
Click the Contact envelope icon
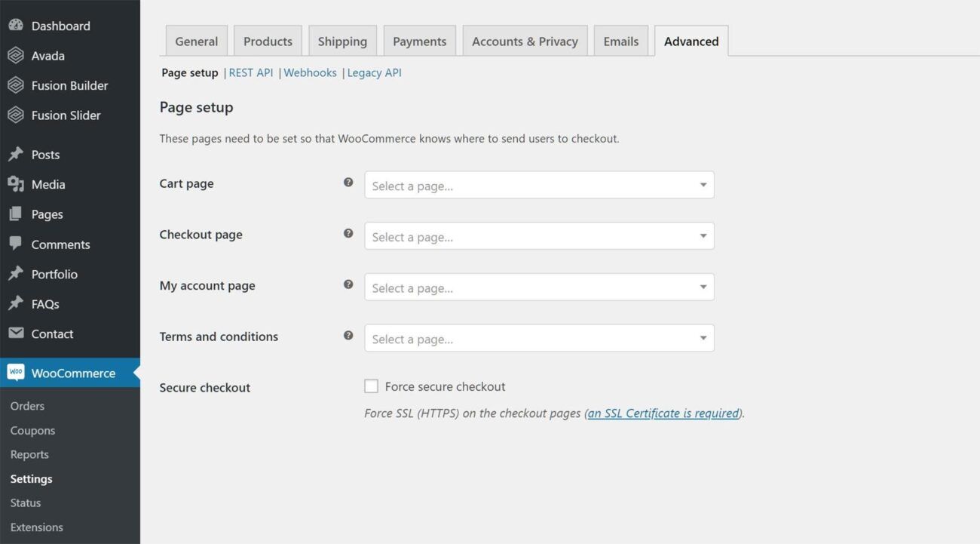coord(16,333)
